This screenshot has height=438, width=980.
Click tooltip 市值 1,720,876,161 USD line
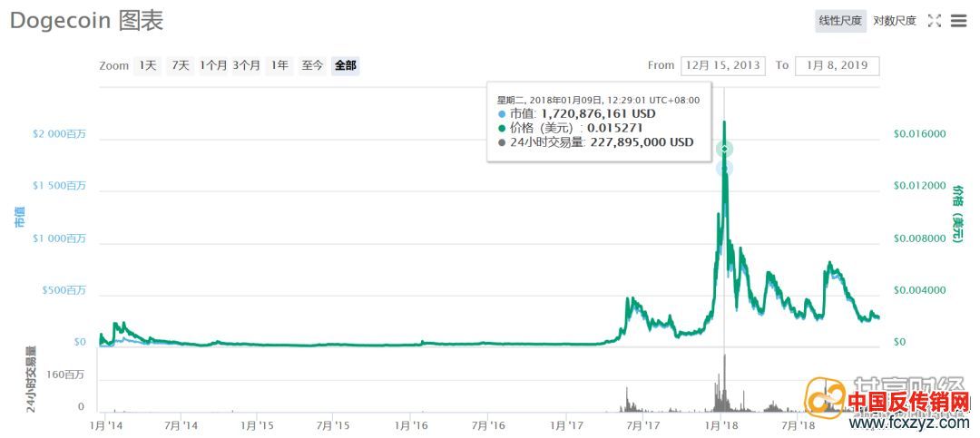point(577,113)
